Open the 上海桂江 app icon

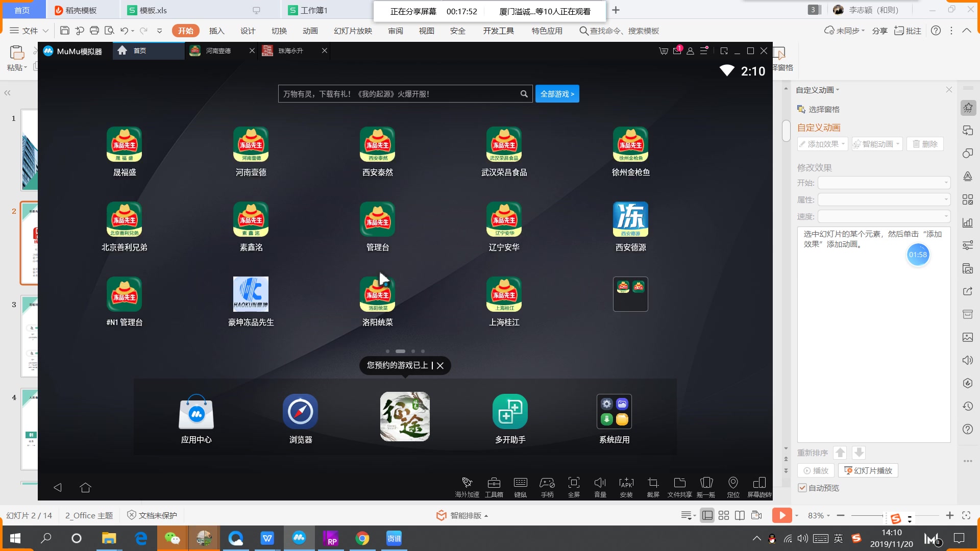(504, 294)
